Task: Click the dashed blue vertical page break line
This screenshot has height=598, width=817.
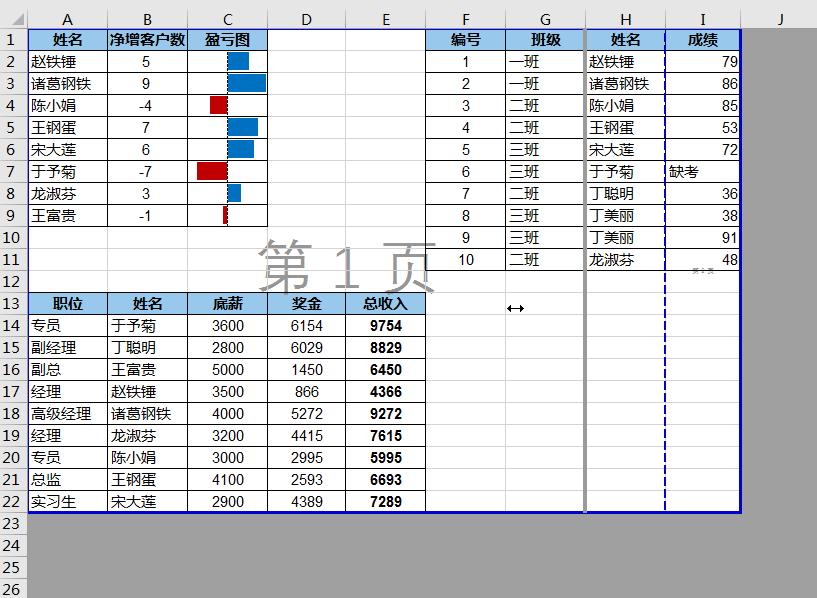Action: point(665,400)
